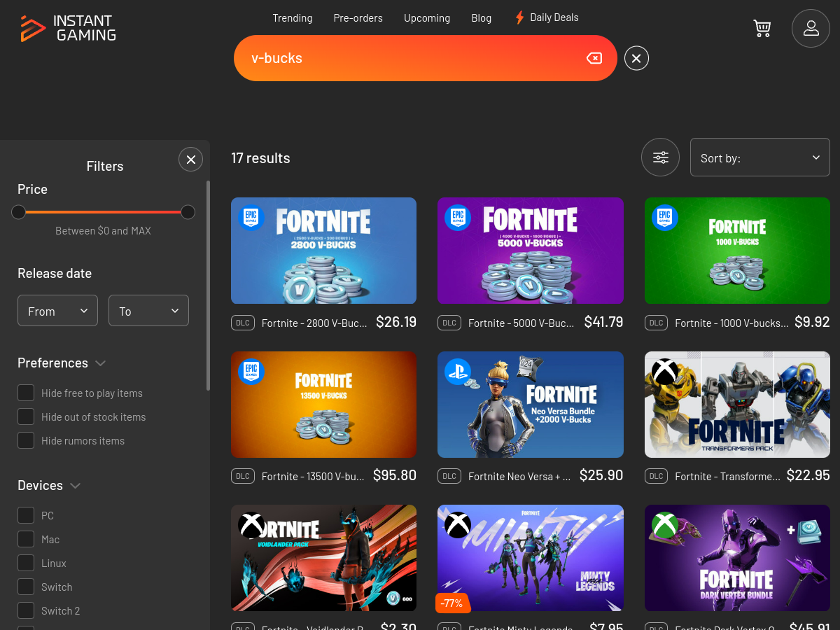Clear the v-bucks search text
This screenshot has height=630, width=840.
594,58
